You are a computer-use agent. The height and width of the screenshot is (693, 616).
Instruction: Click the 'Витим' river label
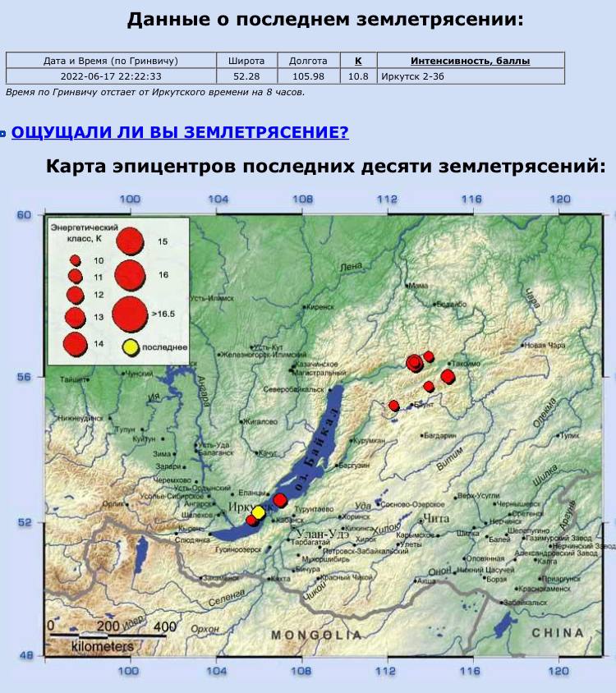coord(450,458)
